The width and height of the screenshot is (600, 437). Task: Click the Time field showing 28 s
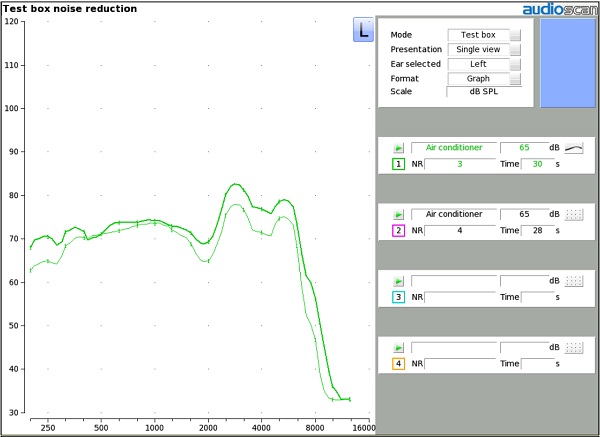pos(538,231)
